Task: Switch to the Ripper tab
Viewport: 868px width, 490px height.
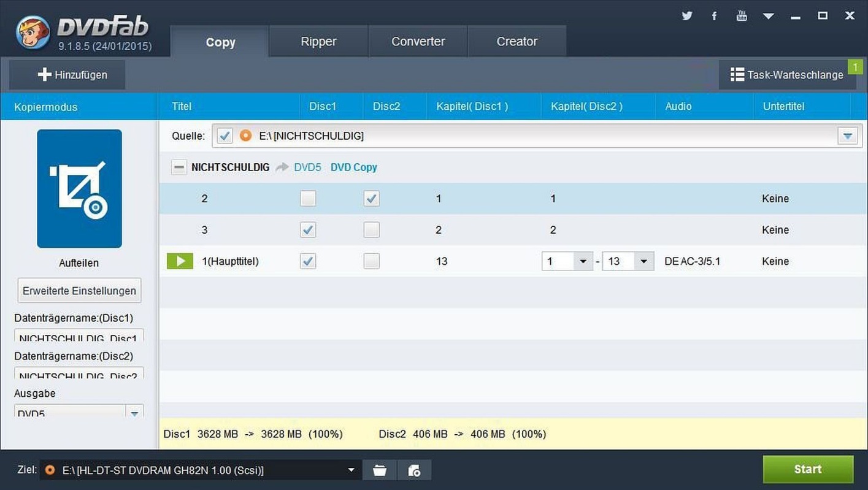Action: coord(318,41)
